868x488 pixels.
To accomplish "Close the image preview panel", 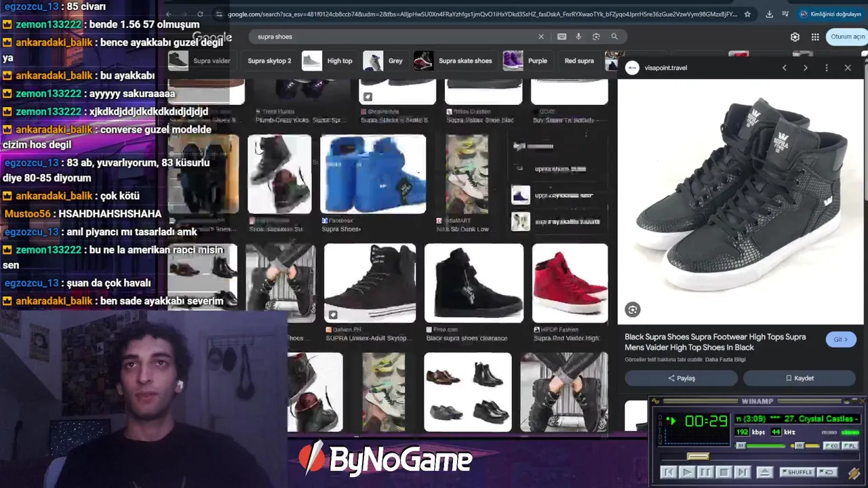I will (848, 68).
